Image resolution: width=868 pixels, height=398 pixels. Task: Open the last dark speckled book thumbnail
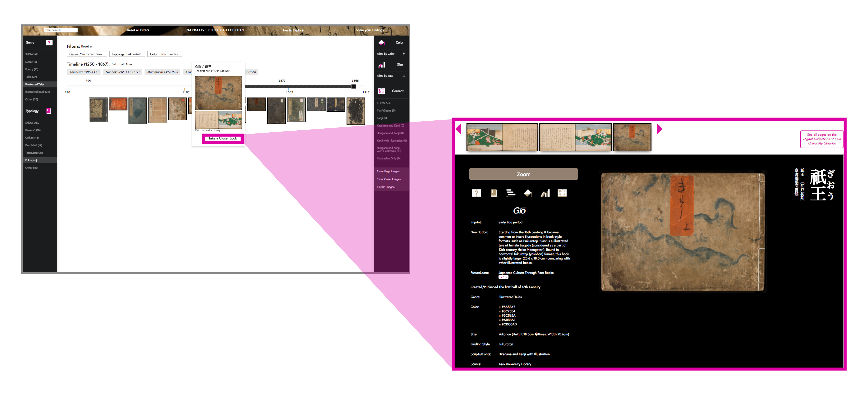pyautogui.click(x=356, y=111)
